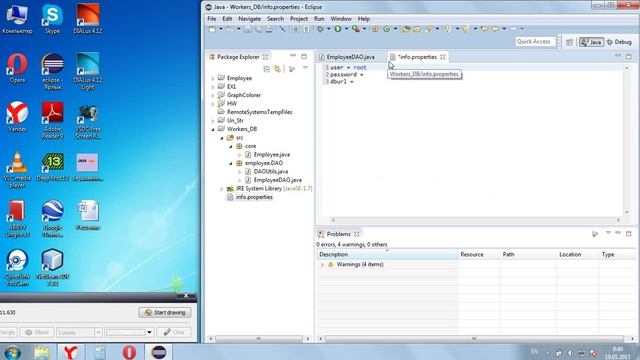Viewport: 640px width, 360px height.
Task: Maximize the editor area
Action: point(629,56)
